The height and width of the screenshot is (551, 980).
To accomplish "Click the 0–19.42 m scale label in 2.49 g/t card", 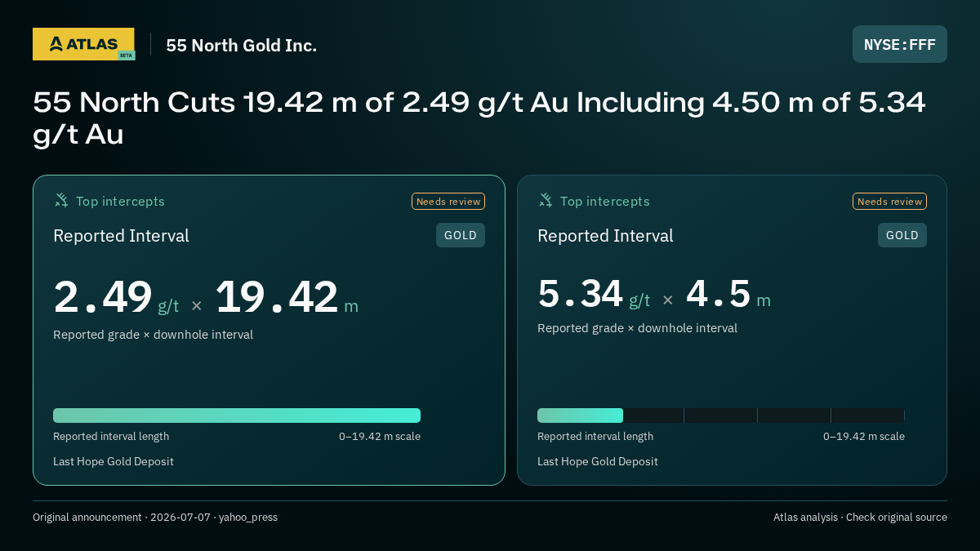I will pyautogui.click(x=380, y=437).
